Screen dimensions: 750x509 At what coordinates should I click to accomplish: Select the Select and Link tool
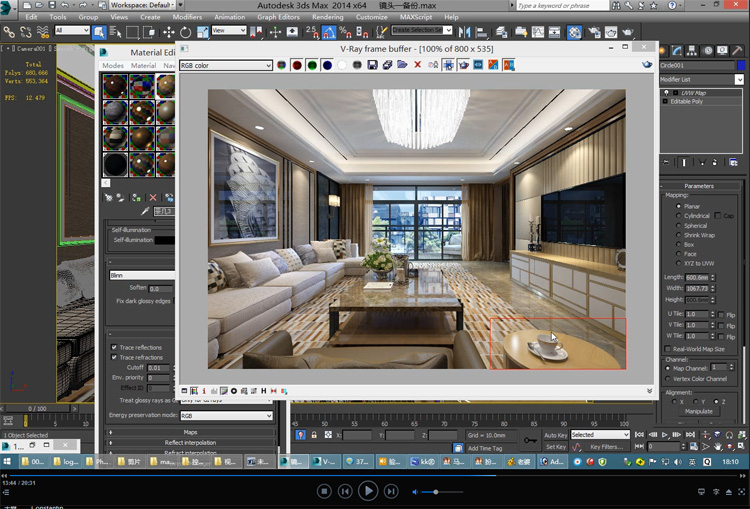(9, 32)
